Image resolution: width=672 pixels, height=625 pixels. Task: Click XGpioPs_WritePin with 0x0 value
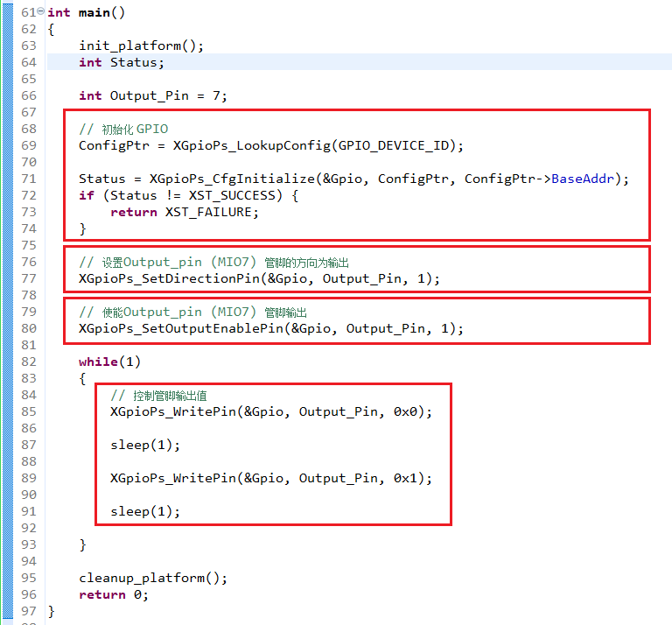(271, 412)
